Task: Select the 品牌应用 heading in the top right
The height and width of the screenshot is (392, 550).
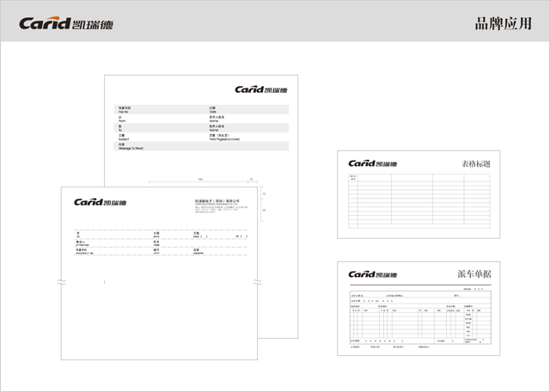Action: point(503,23)
